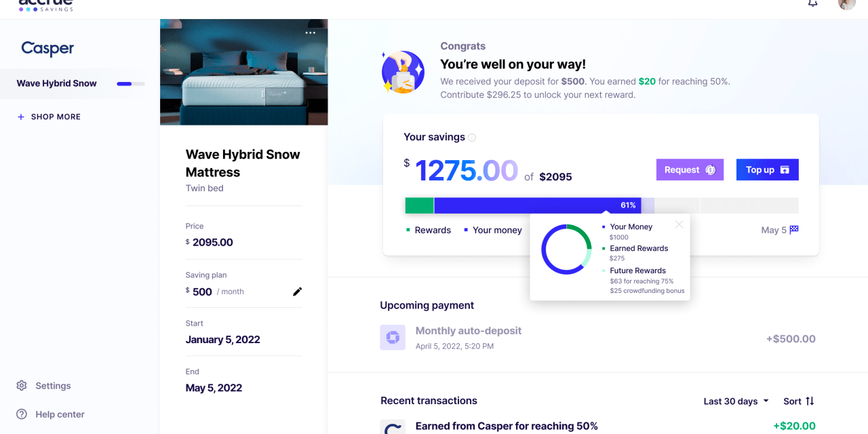Click the Casper brand logo
Image resolution: width=868 pixels, height=434 pixels.
pyautogui.click(x=47, y=49)
